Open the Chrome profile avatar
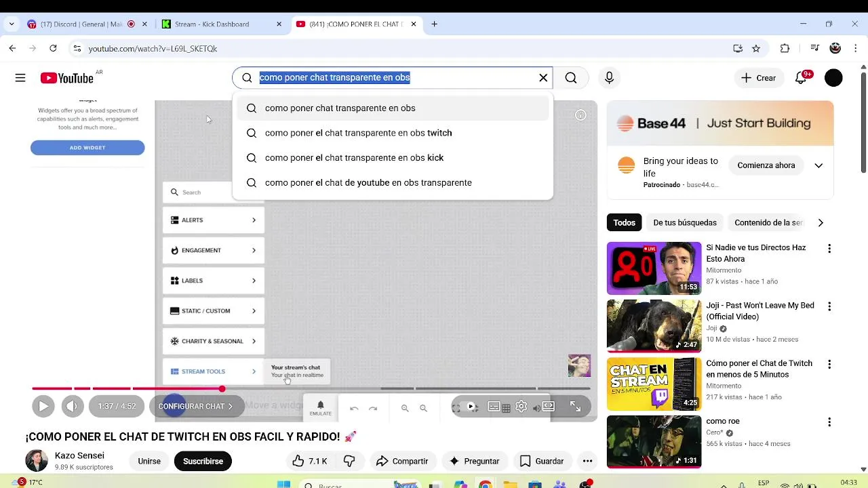This screenshot has height=488, width=868. [x=835, y=48]
